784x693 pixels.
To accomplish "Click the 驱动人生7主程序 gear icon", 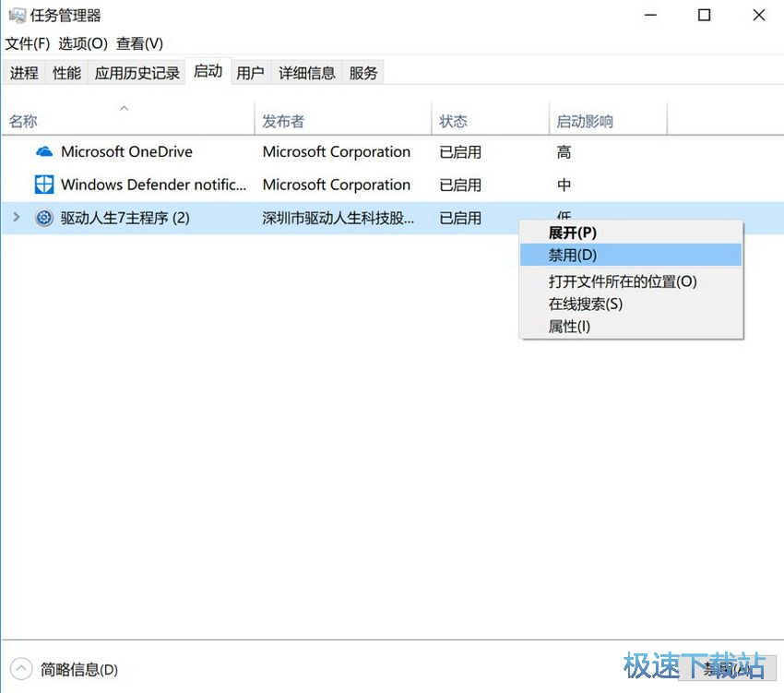I will tap(44, 218).
